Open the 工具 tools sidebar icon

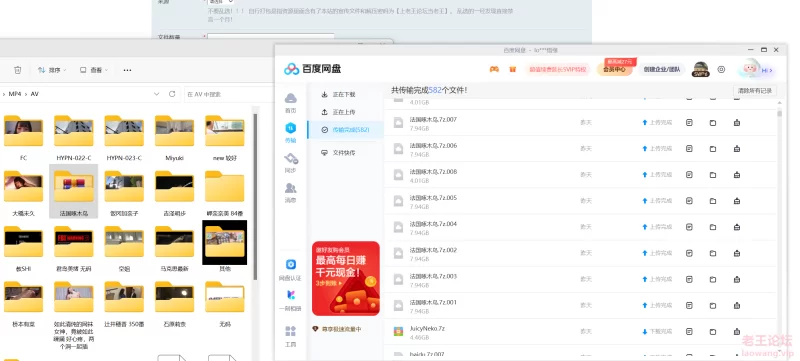point(290,336)
